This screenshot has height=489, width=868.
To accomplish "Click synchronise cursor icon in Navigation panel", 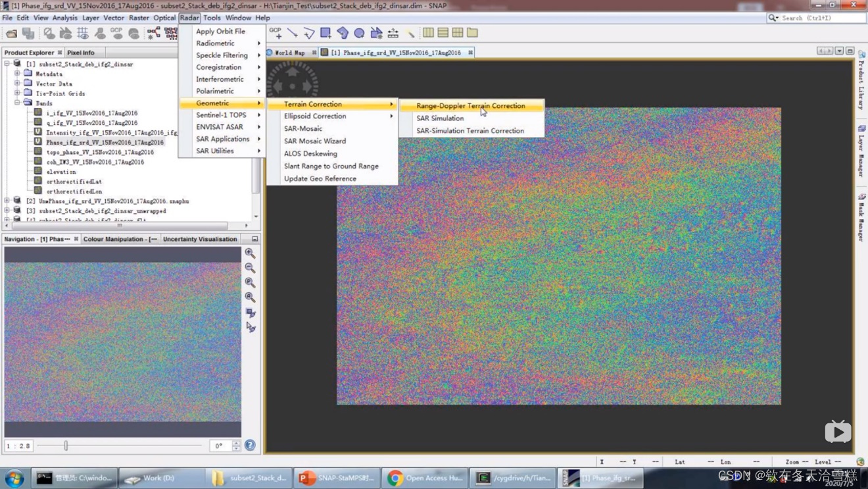I will point(250,327).
